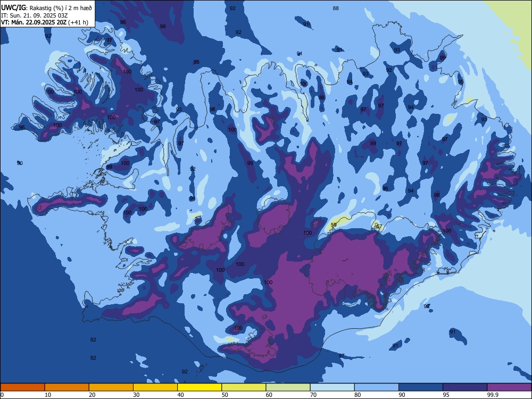532x399 pixels.
Task: Select the yellow-green 50–60 legend swatch
Action: (x=244, y=387)
